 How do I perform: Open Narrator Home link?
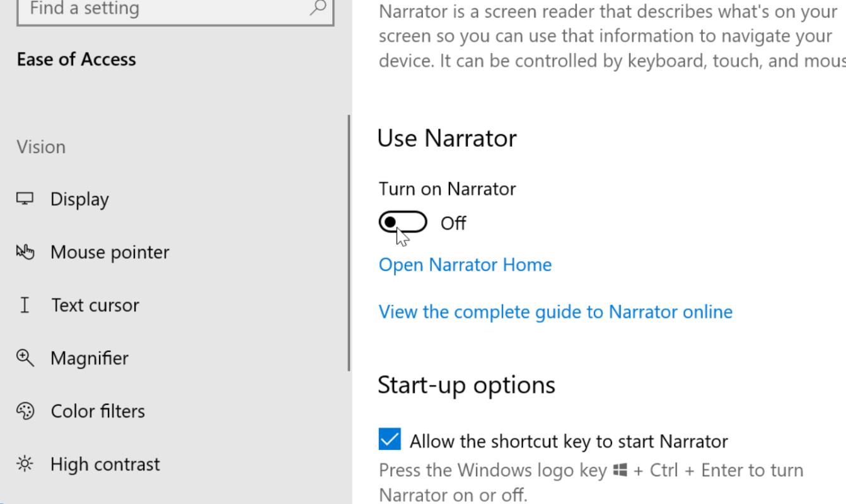pyautogui.click(x=465, y=265)
